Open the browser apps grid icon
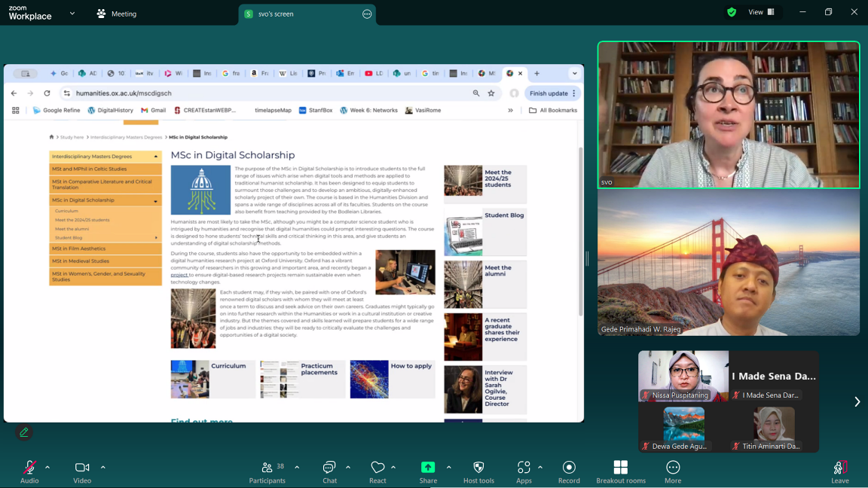The height and width of the screenshot is (488, 868). (16, 111)
